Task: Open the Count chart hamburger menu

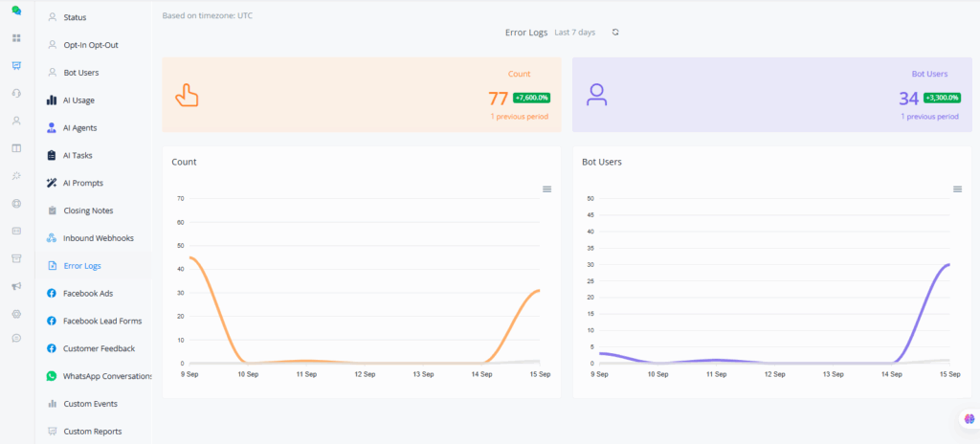Action: (x=546, y=189)
